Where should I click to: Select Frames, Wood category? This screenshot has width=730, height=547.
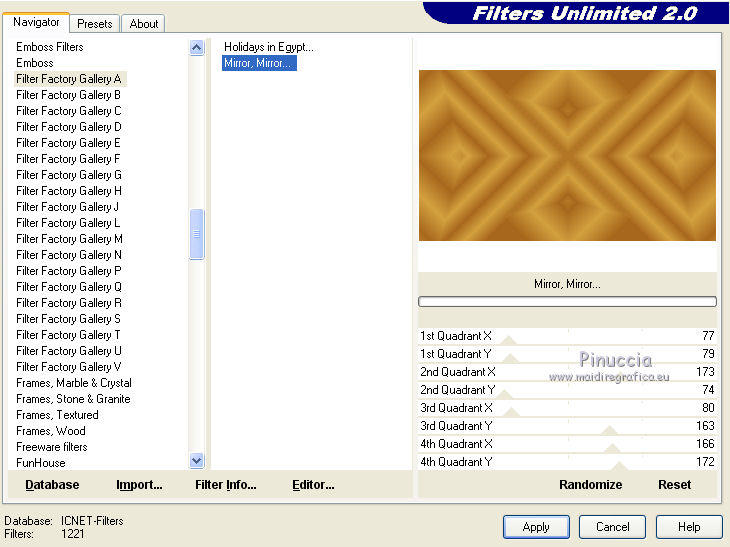[x=51, y=431]
